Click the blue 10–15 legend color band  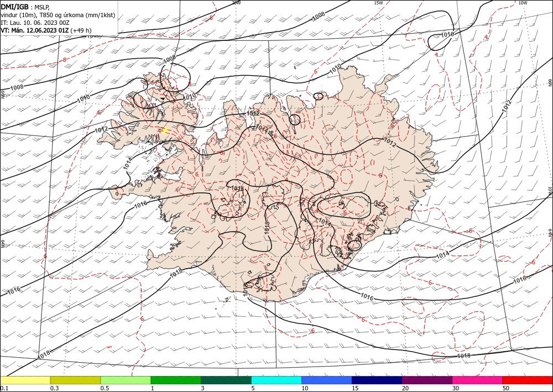pos(327,380)
